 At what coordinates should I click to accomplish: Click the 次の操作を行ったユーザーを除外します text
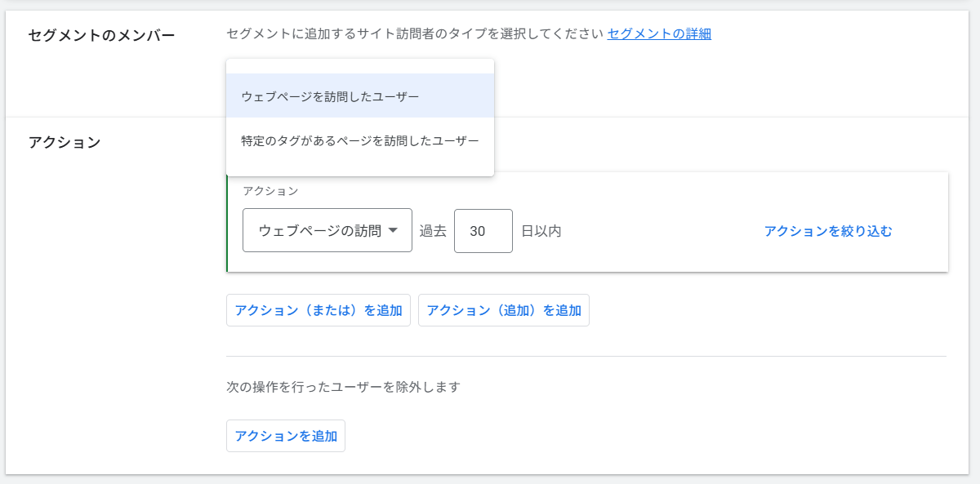pyautogui.click(x=343, y=387)
